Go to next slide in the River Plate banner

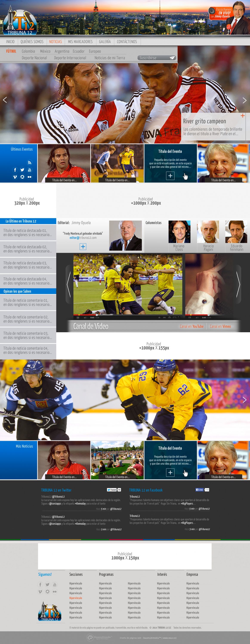[244, 100]
